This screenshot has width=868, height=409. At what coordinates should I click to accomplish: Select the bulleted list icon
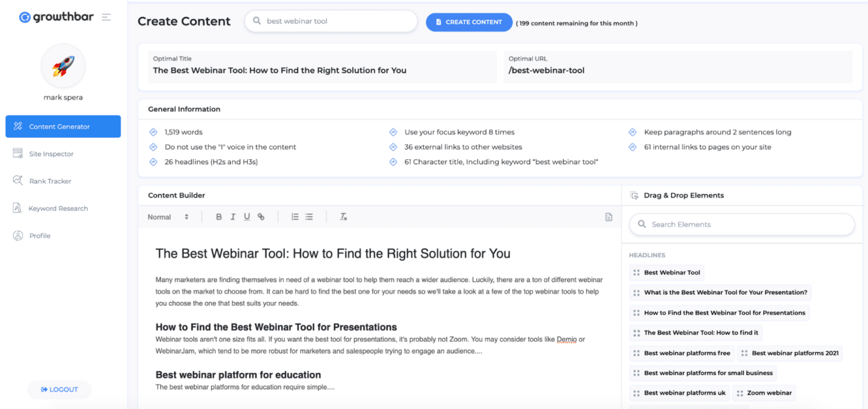[309, 216]
